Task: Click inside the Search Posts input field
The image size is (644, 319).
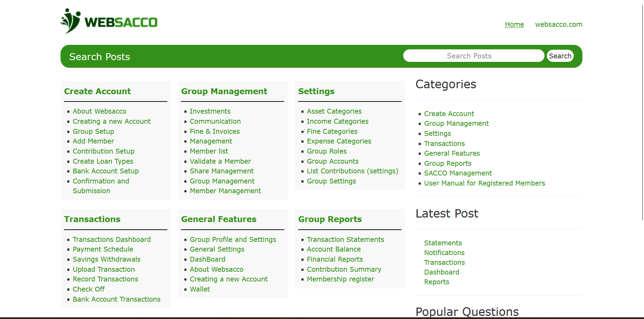Action: [473, 56]
